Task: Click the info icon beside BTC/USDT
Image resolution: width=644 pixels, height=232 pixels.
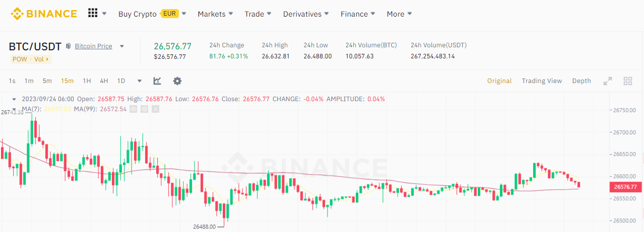Action: [69, 46]
